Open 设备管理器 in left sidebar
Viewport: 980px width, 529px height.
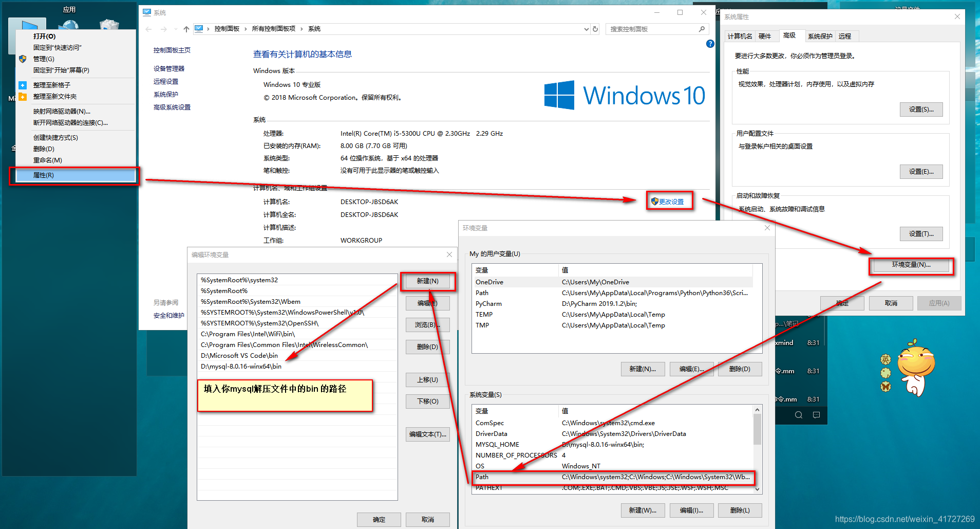click(x=169, y=69)
